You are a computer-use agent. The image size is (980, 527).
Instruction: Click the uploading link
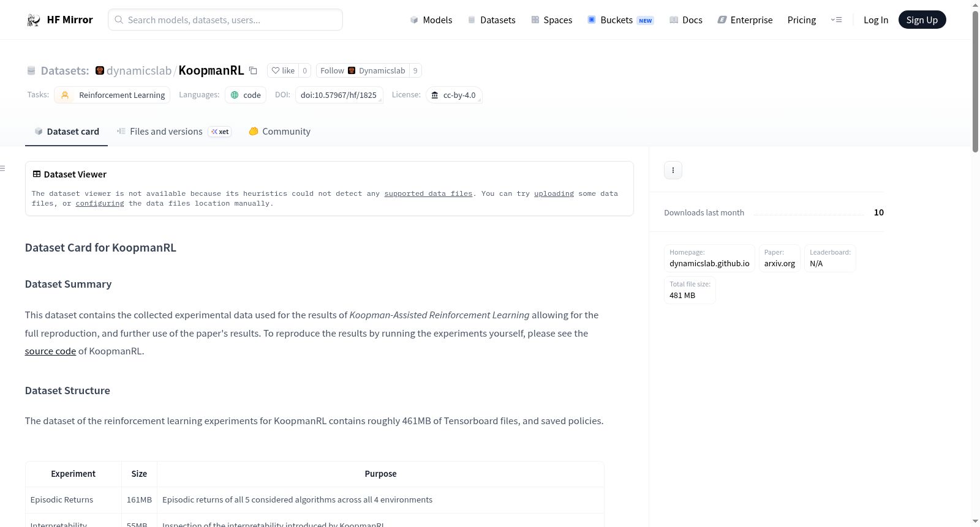(554, 193)
